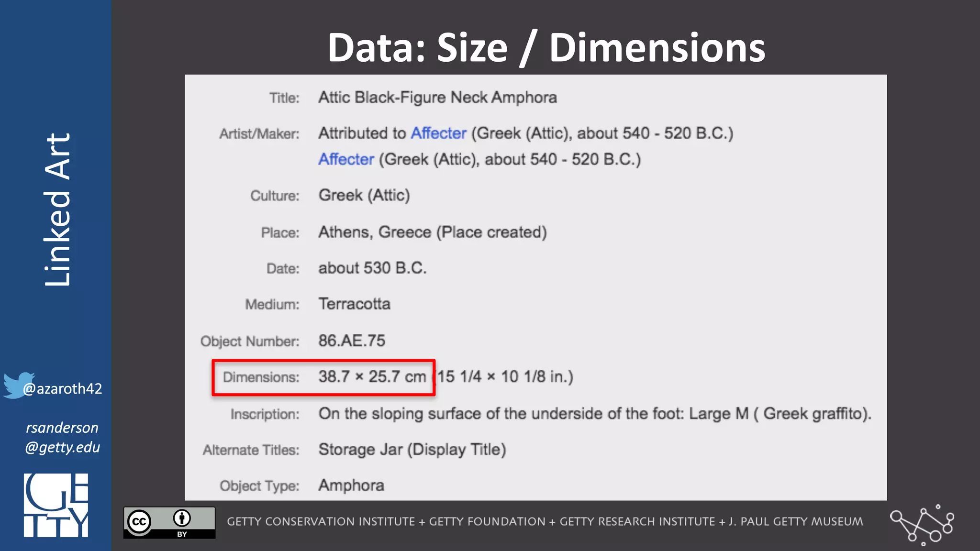Click the 'Inscription:' field label
Image resolution: width=980 pixels, height=551 pixels.
265,414
